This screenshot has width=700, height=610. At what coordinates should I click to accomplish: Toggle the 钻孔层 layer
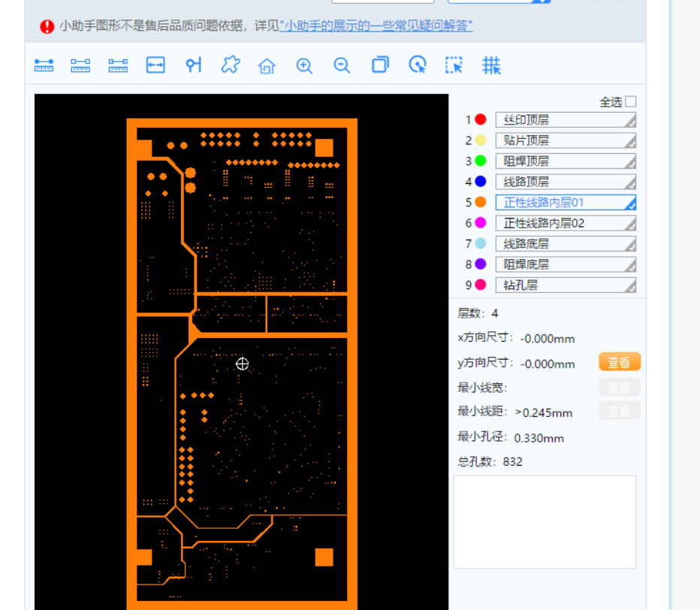click(x=566, y=285)
